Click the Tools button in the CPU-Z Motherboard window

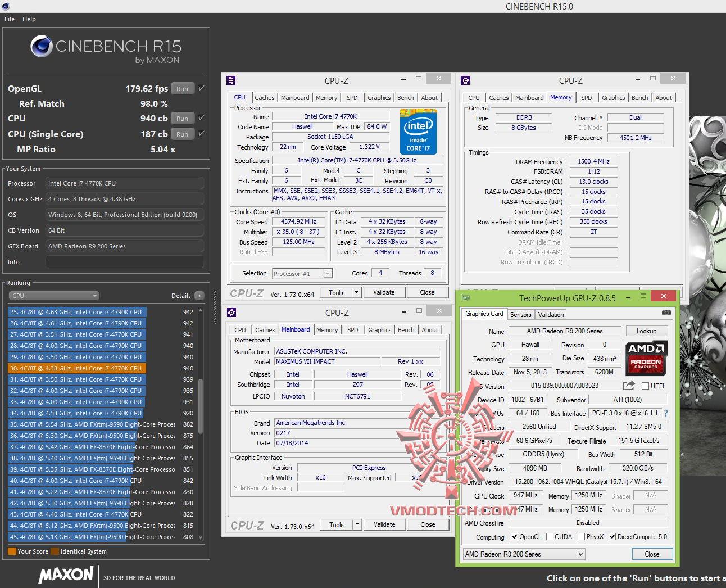(x=337, y=524)
